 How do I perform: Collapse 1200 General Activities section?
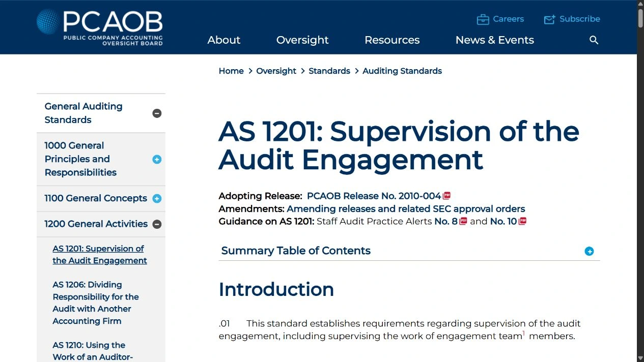[157, 224]
